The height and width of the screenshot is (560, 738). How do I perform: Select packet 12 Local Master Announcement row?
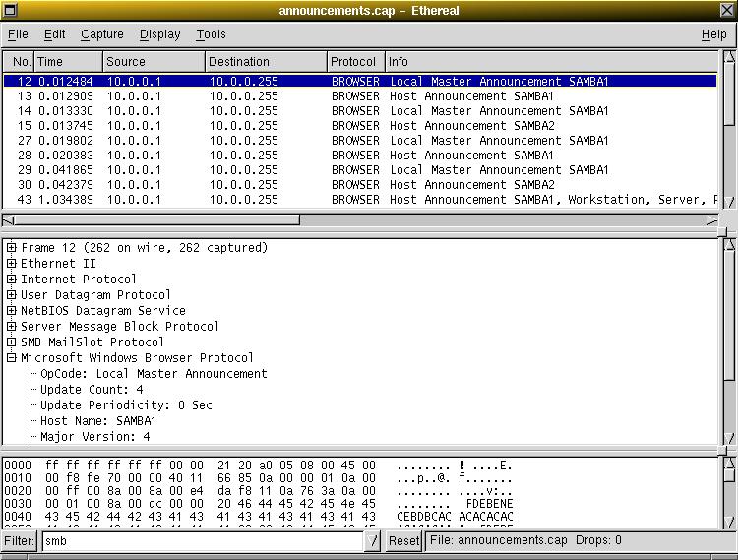point(360,81)
